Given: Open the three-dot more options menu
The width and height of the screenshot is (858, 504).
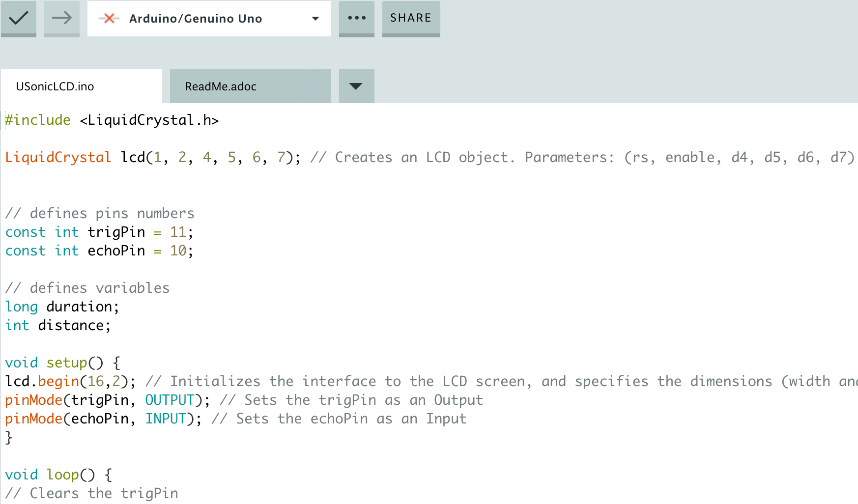Looking at the screenshot, I should coord(357,18).
